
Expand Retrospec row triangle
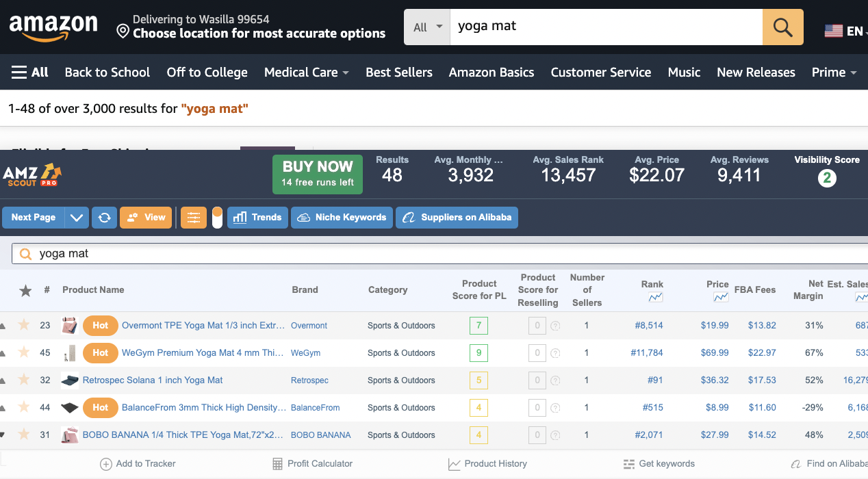click(x=3, y=380)
